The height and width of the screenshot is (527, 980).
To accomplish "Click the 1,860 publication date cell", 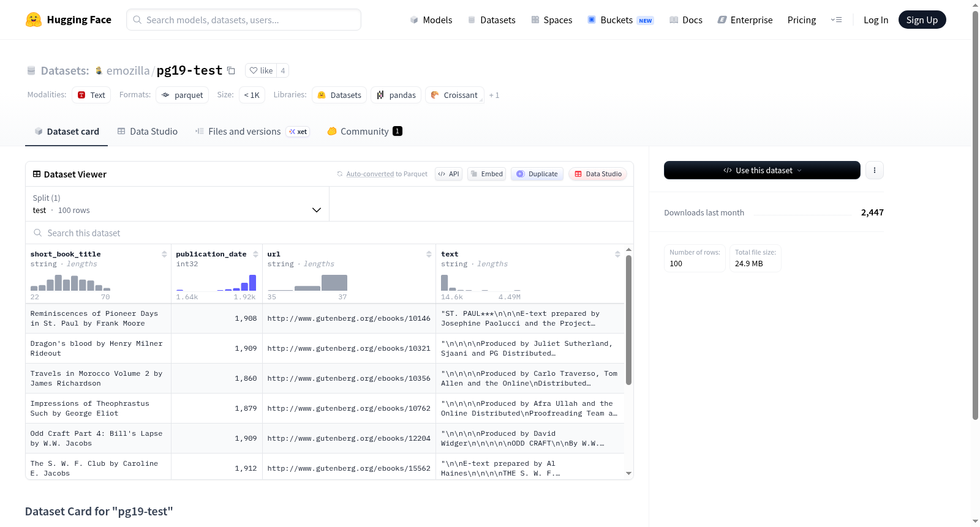I will pos(217,378).
